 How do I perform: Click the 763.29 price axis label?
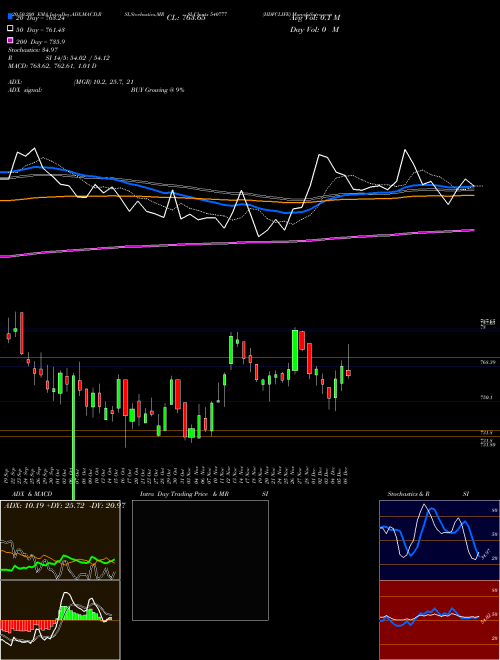click(x=487, y=362)
